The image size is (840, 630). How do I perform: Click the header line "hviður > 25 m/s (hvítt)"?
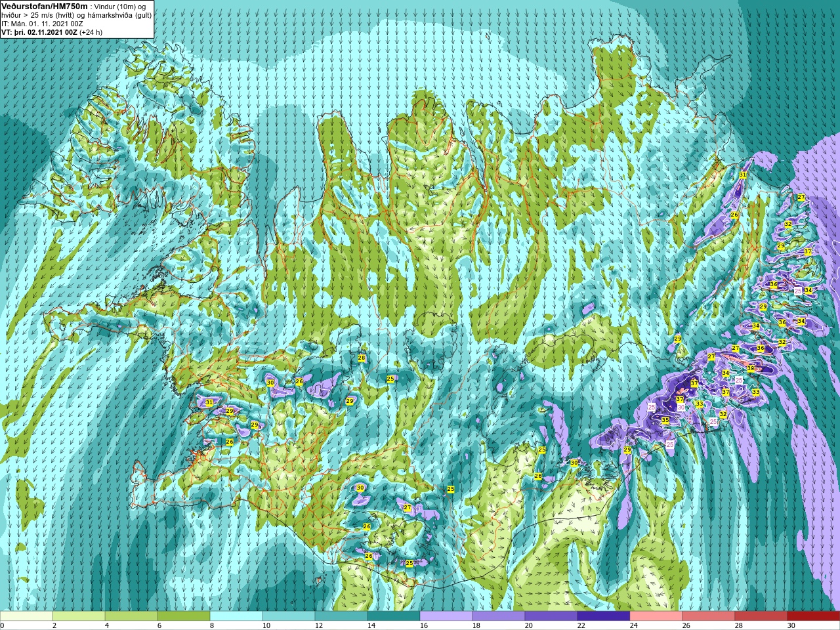click(x=39, y=15)
